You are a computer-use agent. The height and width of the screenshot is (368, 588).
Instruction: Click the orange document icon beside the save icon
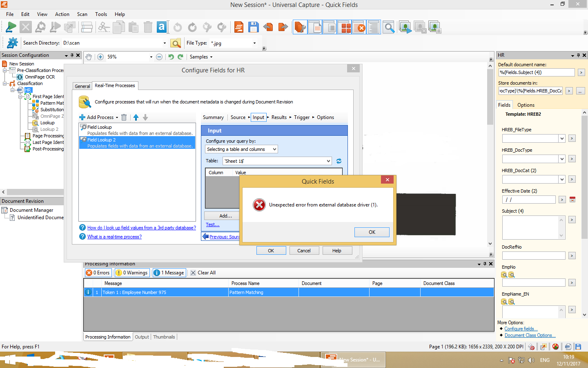tap(239, 27)
